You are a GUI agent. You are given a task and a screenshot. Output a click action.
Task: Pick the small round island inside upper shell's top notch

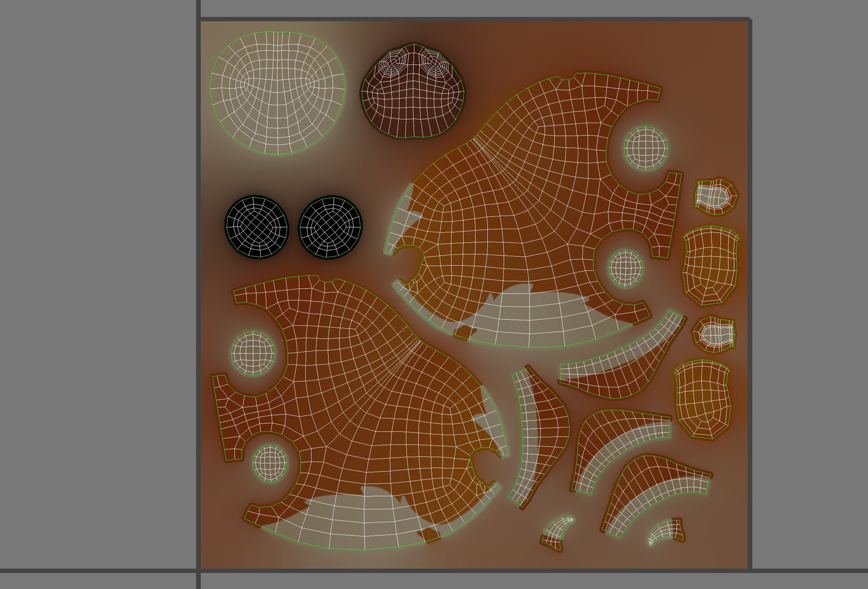pyautogui.click(x=646, y=148)
